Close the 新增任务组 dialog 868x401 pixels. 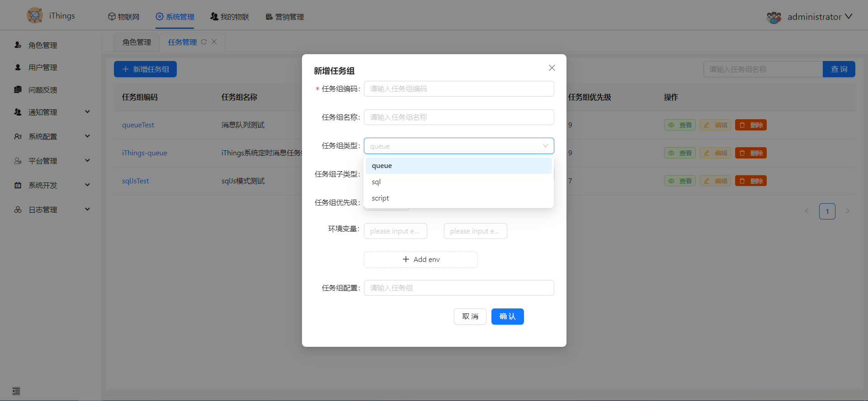coord(552,68)
